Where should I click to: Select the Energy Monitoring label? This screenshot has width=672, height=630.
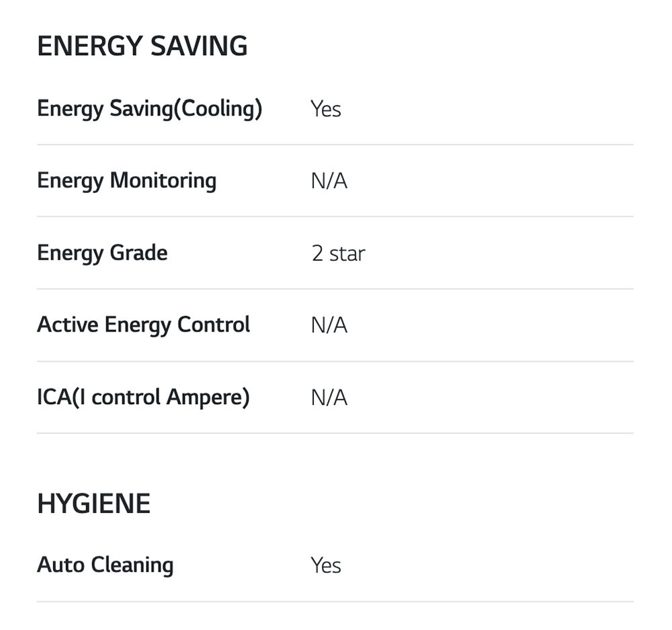126,181
